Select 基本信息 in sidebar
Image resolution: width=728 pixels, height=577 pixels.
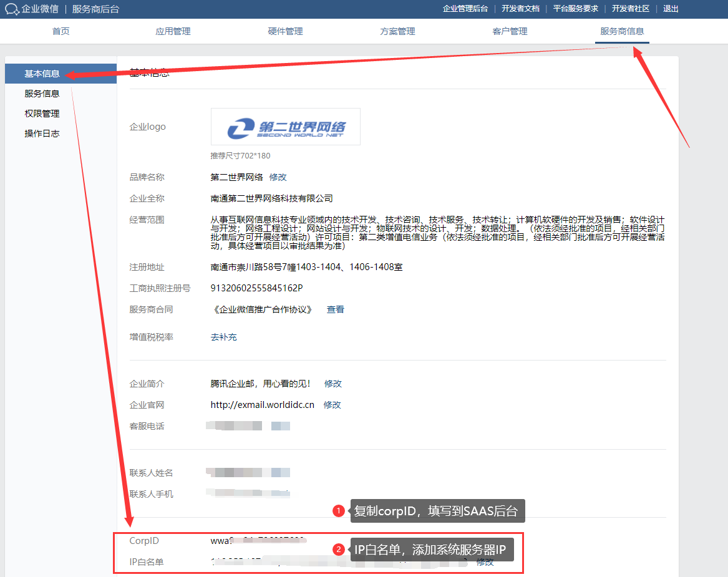pyautogui.click(x=61, y=74)
